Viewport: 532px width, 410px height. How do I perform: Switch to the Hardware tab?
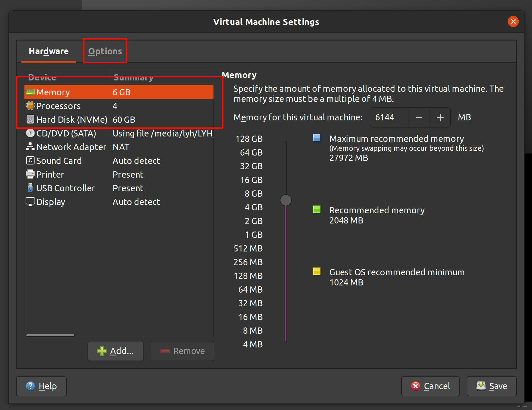pyautogui.click(x=49, y=51)
